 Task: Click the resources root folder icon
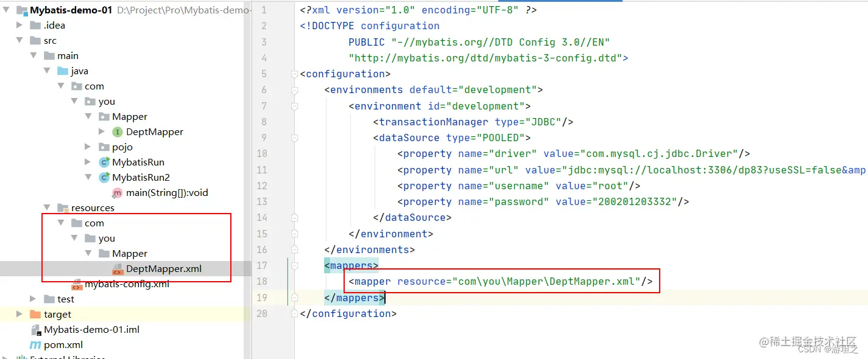point(62,207)
